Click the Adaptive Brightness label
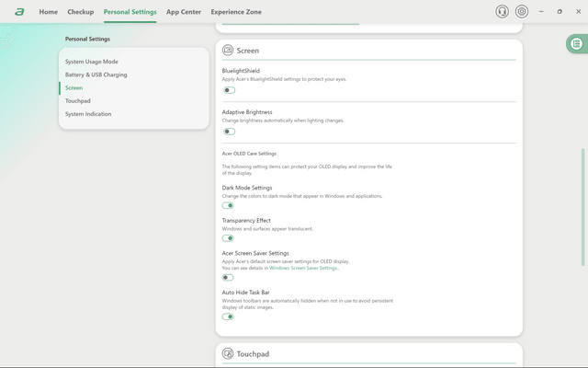The height and width of the screenshot is (368, 588). [x=247, y=112]
